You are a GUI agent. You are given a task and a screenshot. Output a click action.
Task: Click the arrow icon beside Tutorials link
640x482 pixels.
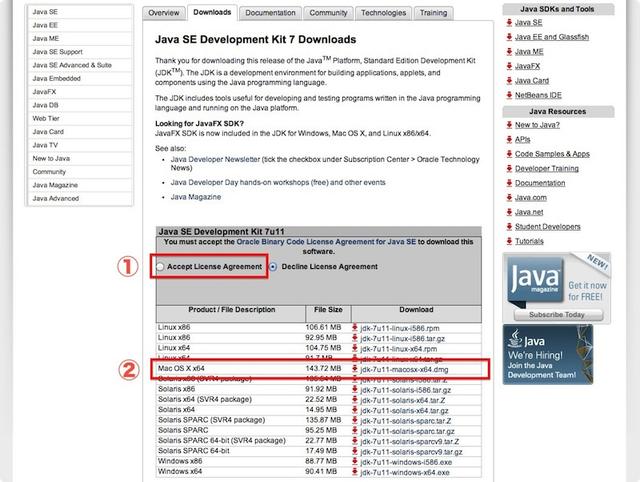pos(509,241)
